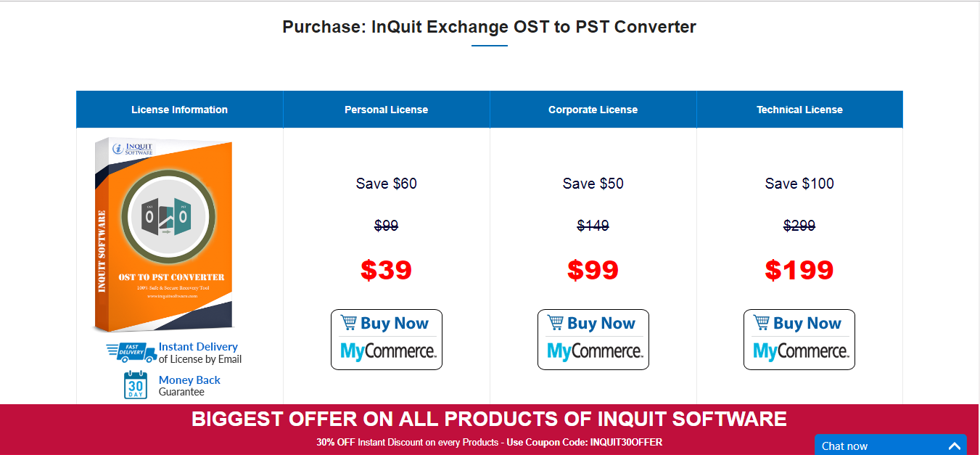Click the Technical License Buy Now button
Viewport: 980px width, 455px height.
pos(799,340)
